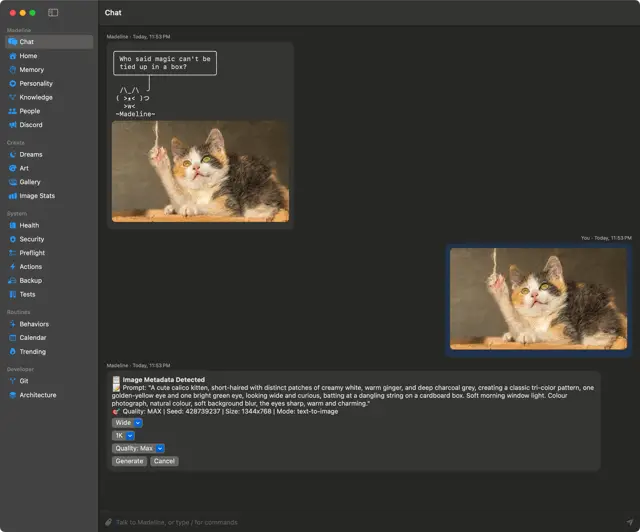Open the Memory label in sidebar
Image resolution: width=640 pixels, height=532 pixels.
(x=32, y=70)
